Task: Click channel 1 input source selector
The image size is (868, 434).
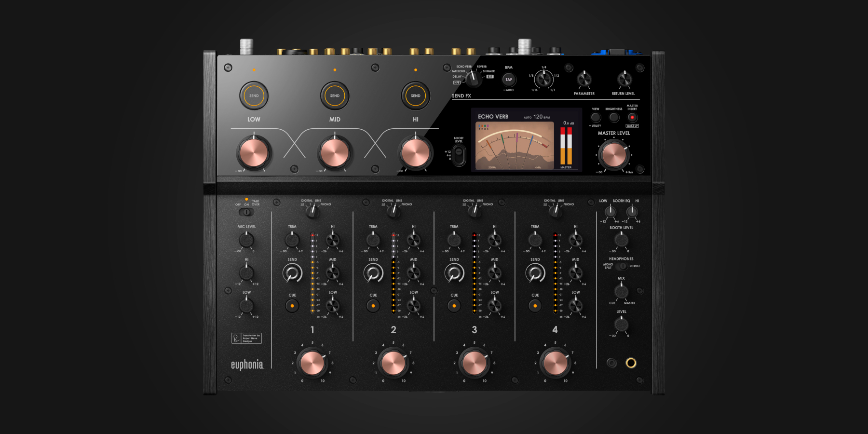Action: tap(312, 211)
